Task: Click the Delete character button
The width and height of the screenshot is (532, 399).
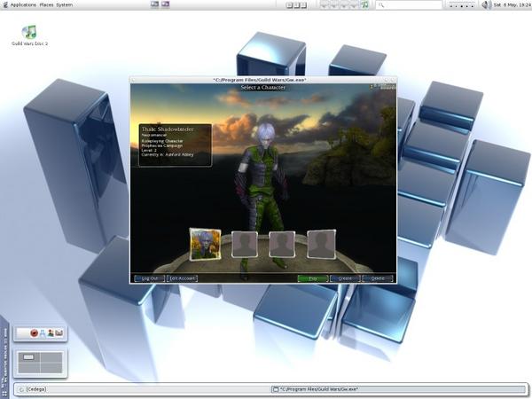Action: click(x=378, y=278)
